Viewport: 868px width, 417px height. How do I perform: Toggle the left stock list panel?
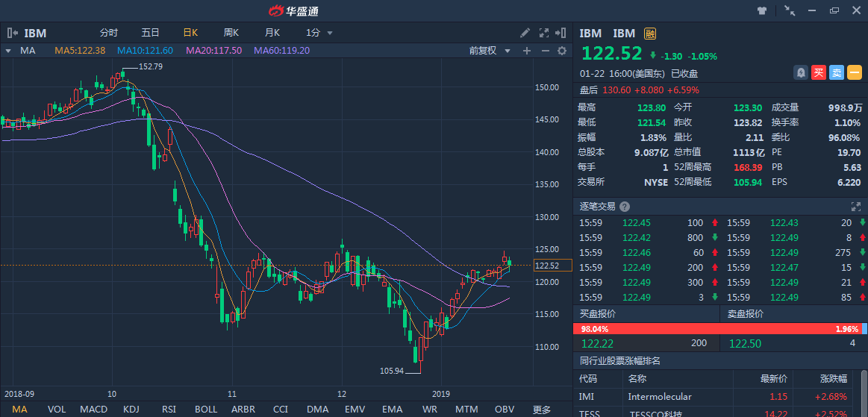(x=12, y=33)
